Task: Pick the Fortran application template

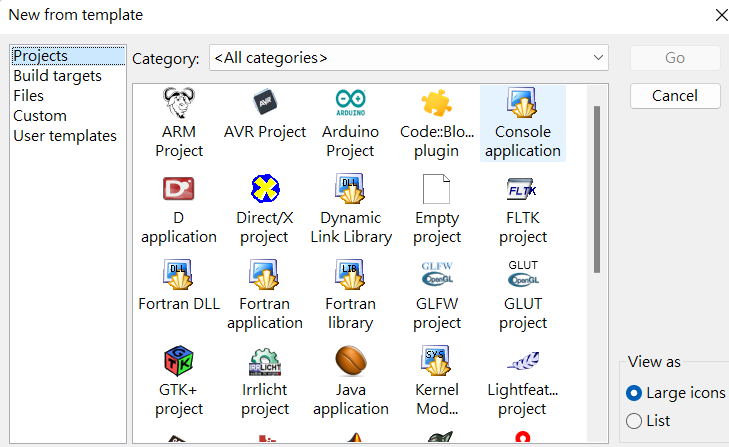Action: [x=265, y=295]
